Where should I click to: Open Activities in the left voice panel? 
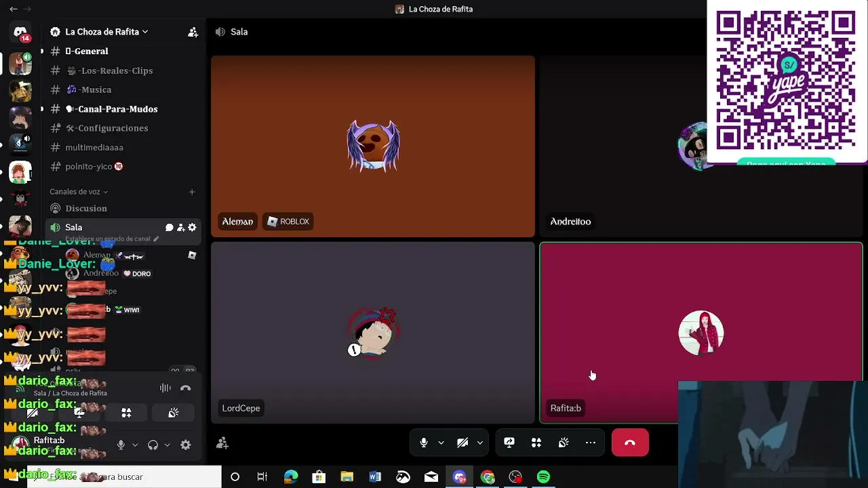tap(126, 413)
